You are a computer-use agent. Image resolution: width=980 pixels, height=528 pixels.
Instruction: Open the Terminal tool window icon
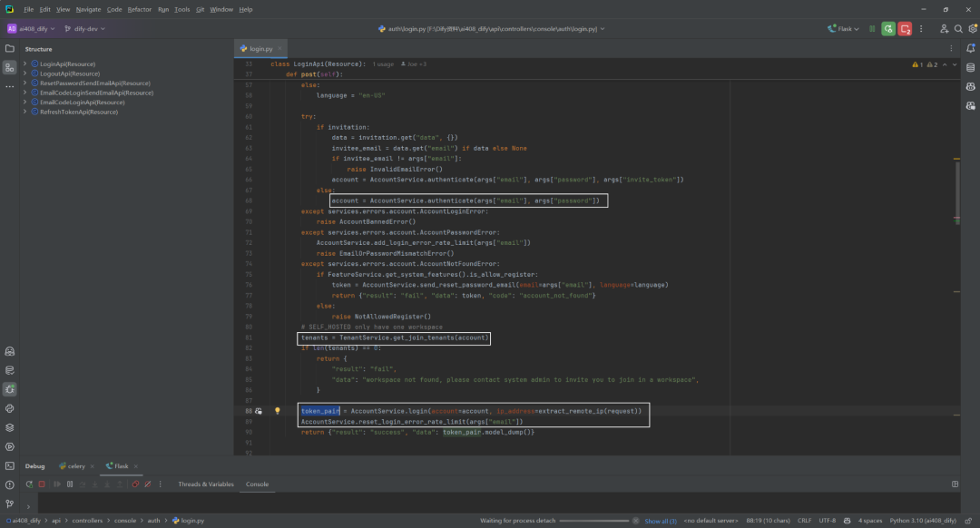pyautogui.click(x=9, y=466)
